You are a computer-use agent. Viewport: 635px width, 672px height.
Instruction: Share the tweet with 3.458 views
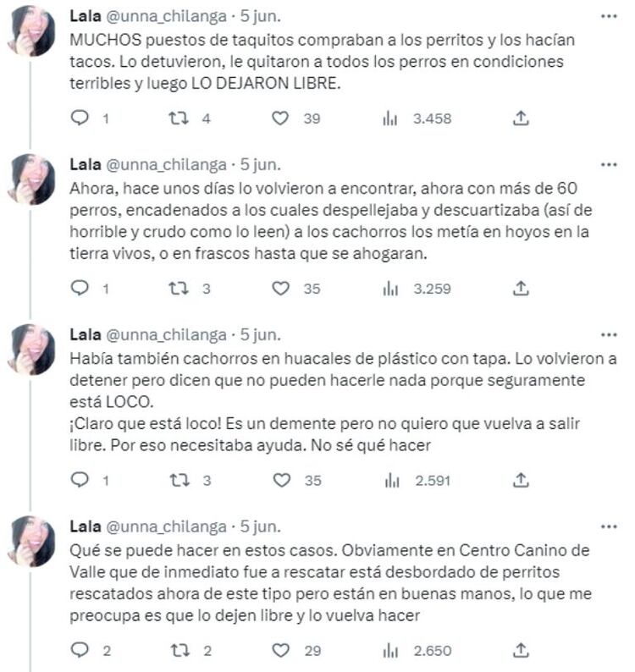[522, 118]
